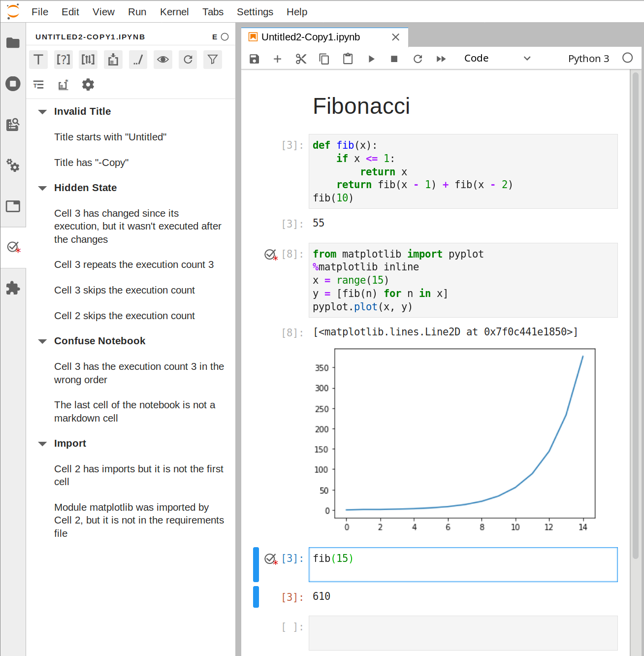
Task: Click the JupyterLab logo
Action: [x=13, y=11]
